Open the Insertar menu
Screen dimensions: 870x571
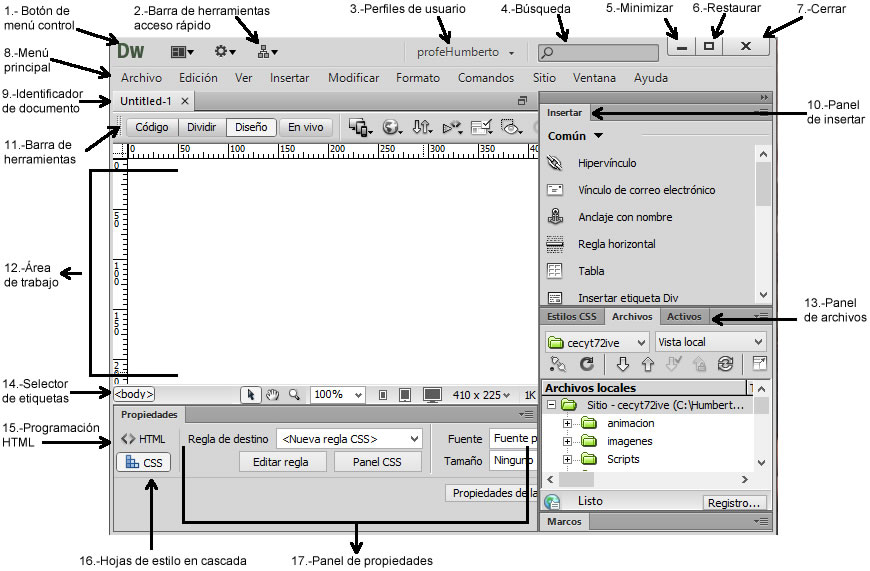click(289, 78)
